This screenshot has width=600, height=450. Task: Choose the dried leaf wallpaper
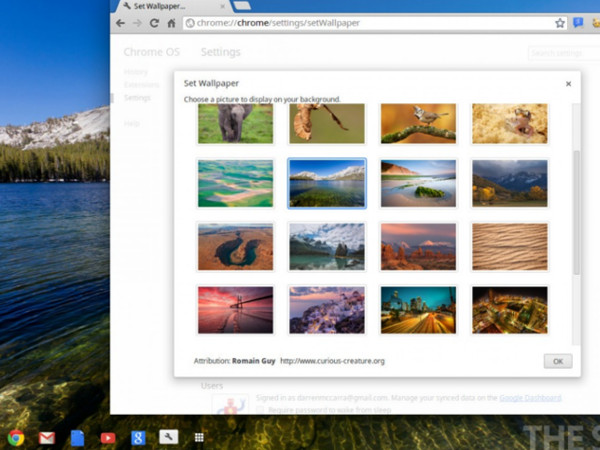tap(327, 124)
